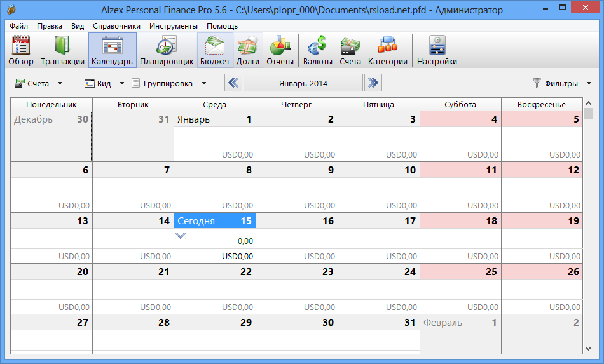The width and height of the screenshot is (604, 364).
Task: Expand the Счета filter dropdown
Action: (x=60, y=83)
